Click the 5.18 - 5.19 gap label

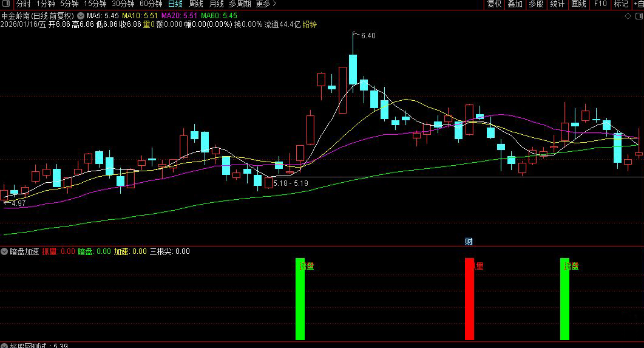(291, 183)
